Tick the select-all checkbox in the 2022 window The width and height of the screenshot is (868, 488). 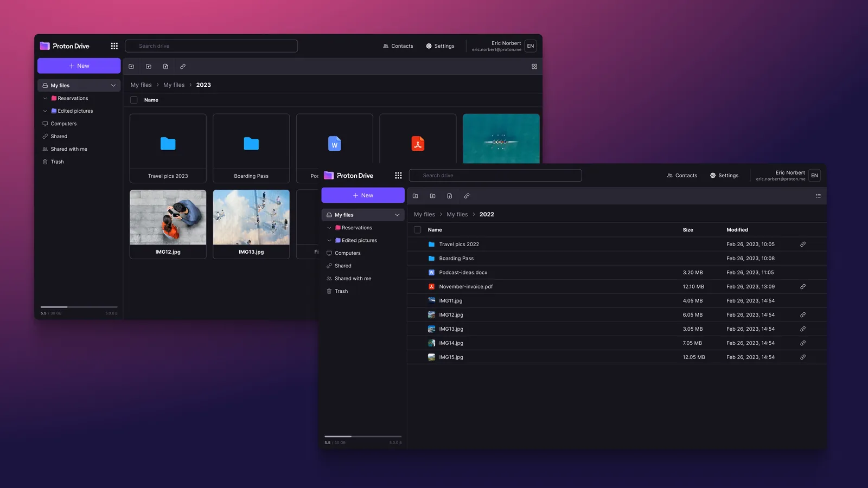[x=418, y=230]
